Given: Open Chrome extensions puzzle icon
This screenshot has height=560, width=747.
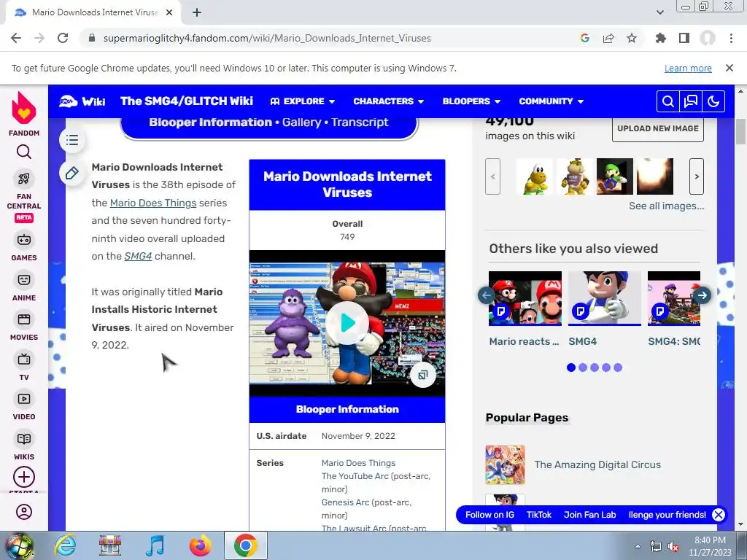Looking at the screenshot, I should click(x=661, y=38).
